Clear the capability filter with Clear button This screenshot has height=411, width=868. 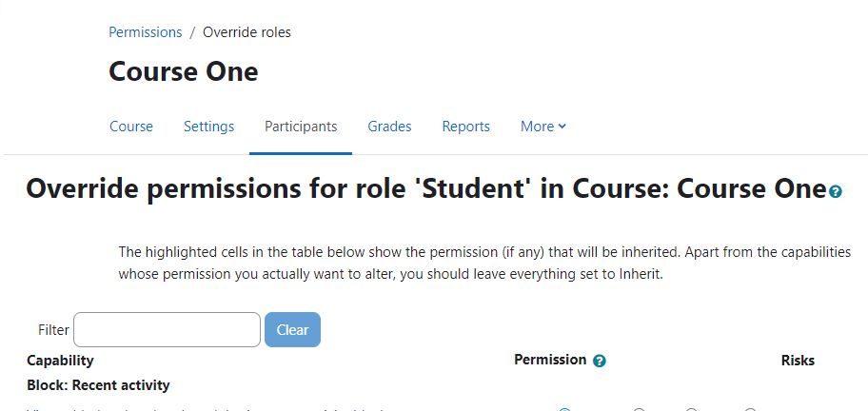pyautogui.click(x=292, y=330)
